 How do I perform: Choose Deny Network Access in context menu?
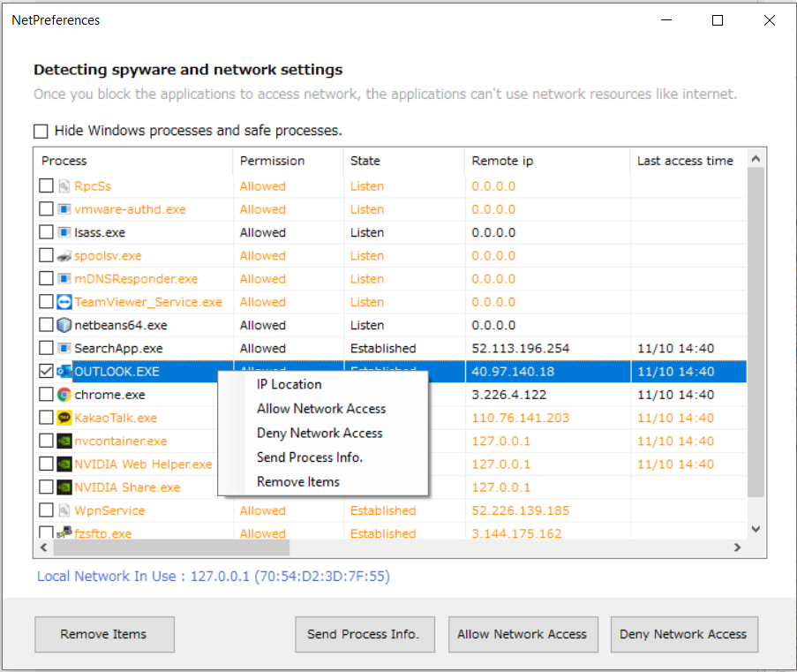coord(323,434)
